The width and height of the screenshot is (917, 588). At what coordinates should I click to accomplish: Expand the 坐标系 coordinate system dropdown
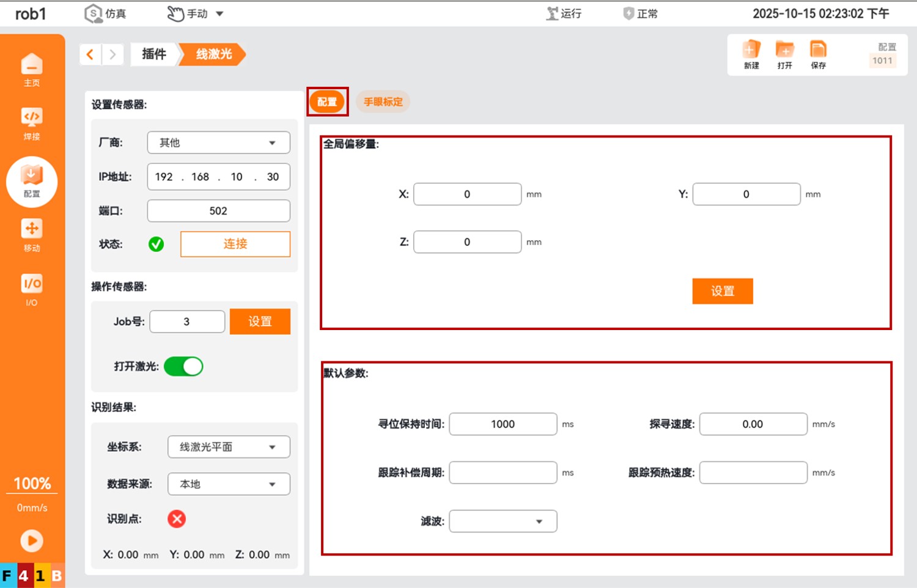[x=229, y=447]
